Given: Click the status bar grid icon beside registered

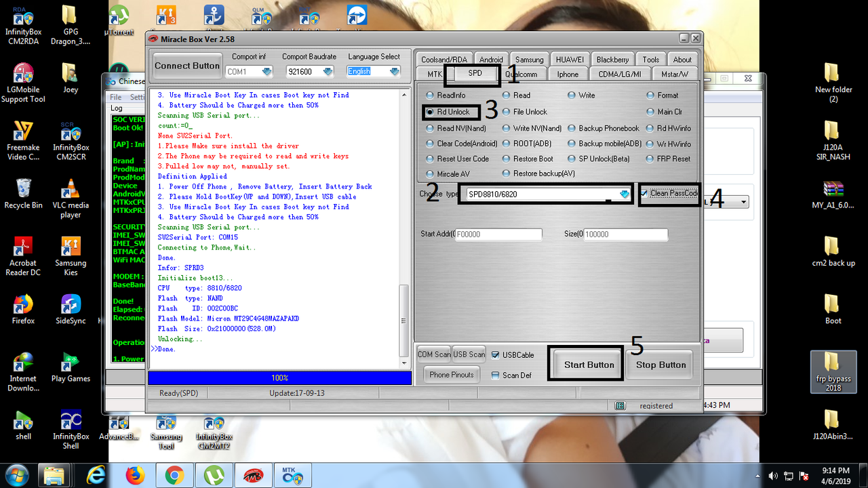Looking at the screenshot, I should tap(620, 405).
